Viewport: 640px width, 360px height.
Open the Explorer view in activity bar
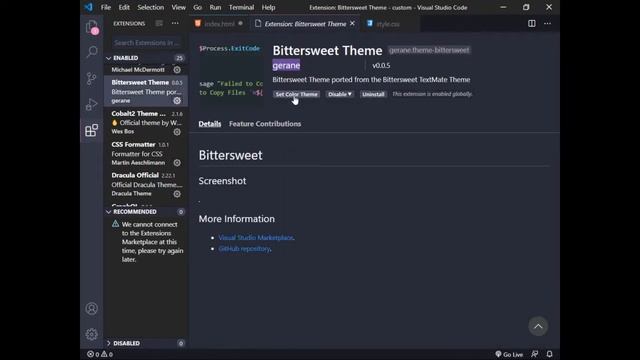click(x=92, y=27)
